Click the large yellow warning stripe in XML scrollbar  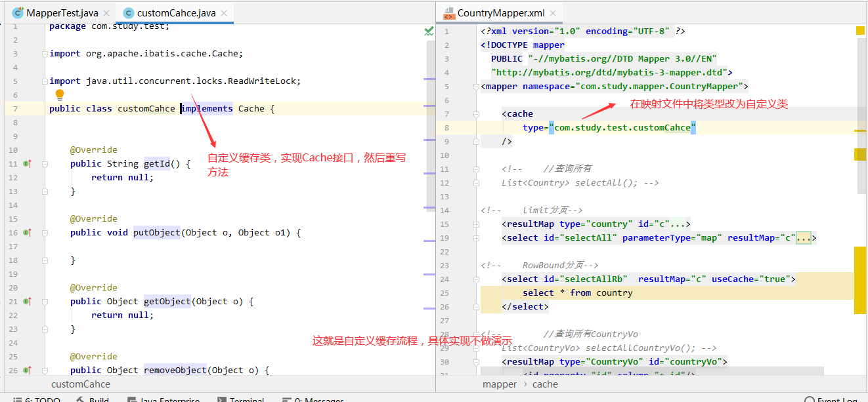tap(860, 280)
